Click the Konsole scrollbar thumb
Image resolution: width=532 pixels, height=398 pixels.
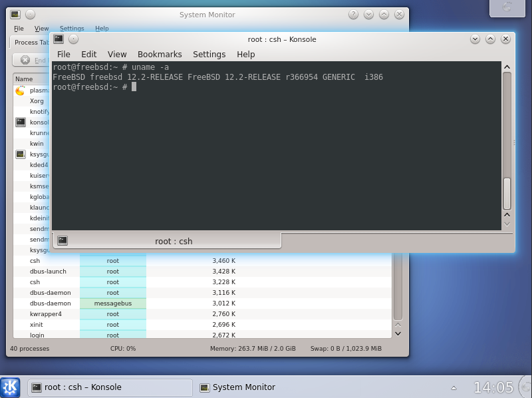[507, 194]
